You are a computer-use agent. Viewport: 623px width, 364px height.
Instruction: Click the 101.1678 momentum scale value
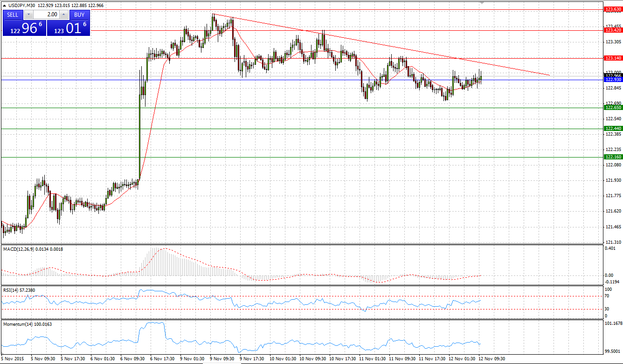click(x=613, y=323)
